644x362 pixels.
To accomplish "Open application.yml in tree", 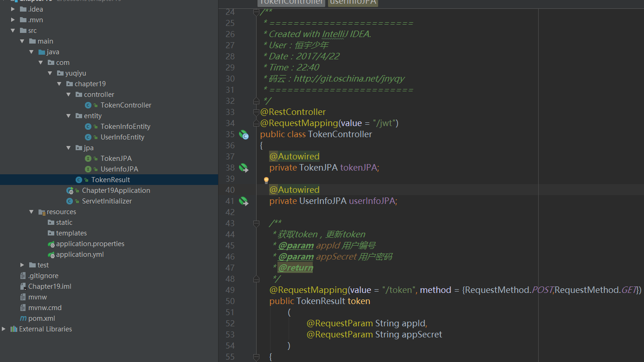I will 80,254.
